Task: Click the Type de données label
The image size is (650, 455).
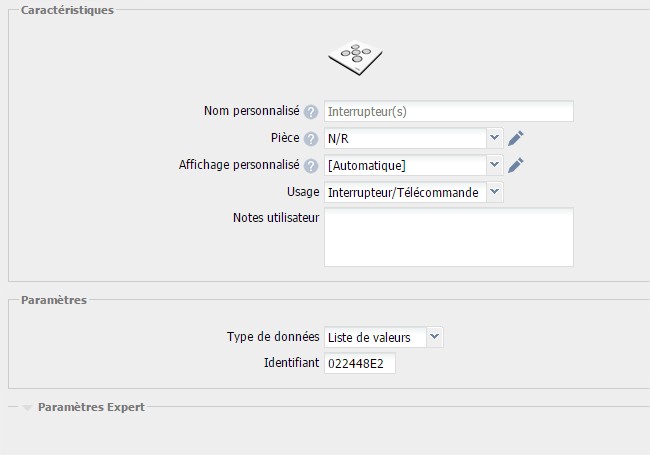Action: tap(273, 337)
